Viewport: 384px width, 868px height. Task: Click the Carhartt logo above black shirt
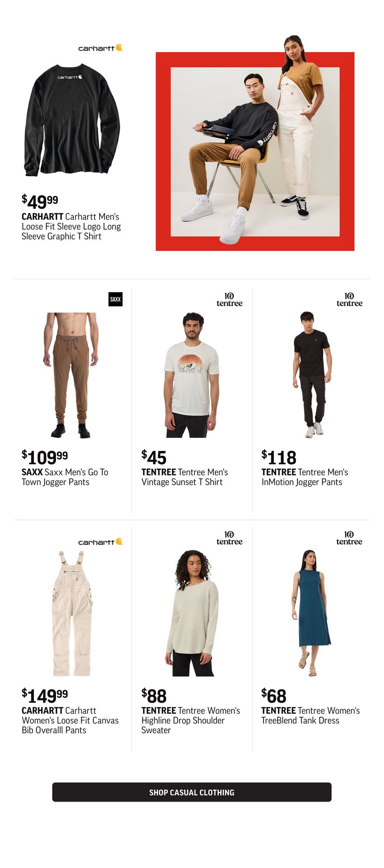click(x=100, y=48)
